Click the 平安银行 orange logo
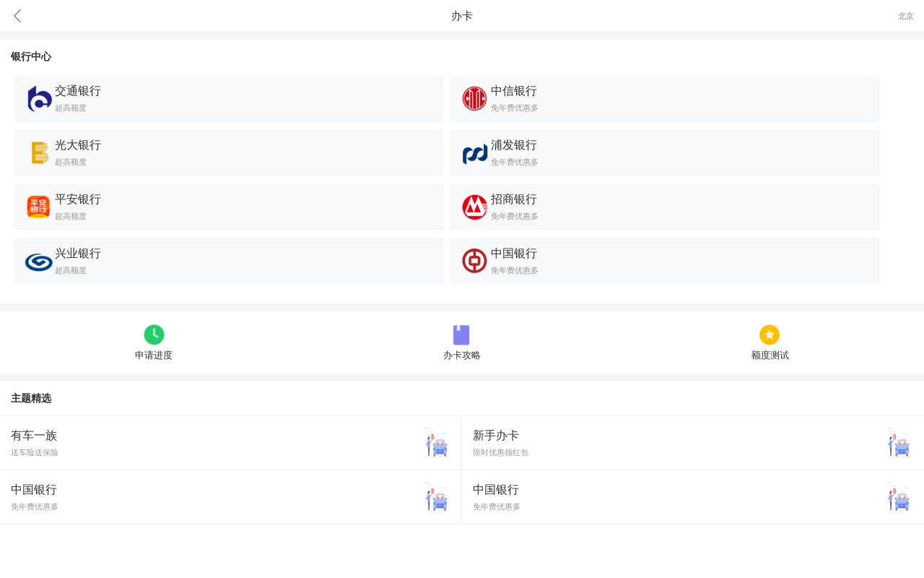The width and height of the screenshot is (924, 578). (x=39, y=207)
